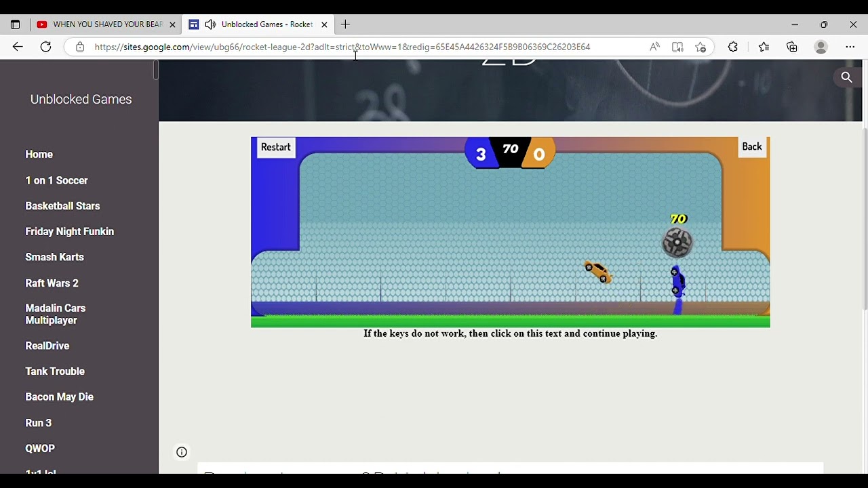Click the 'If the keys do not work' text
The image size is (868, 488).
(x=510, y=333)
